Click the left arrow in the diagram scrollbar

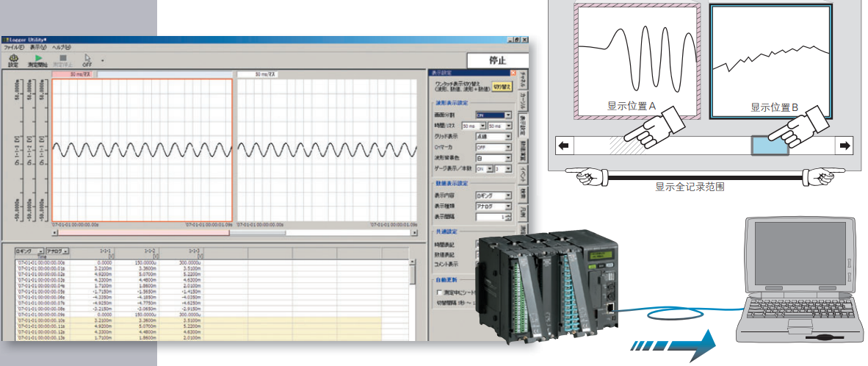(x=563, y=146)
